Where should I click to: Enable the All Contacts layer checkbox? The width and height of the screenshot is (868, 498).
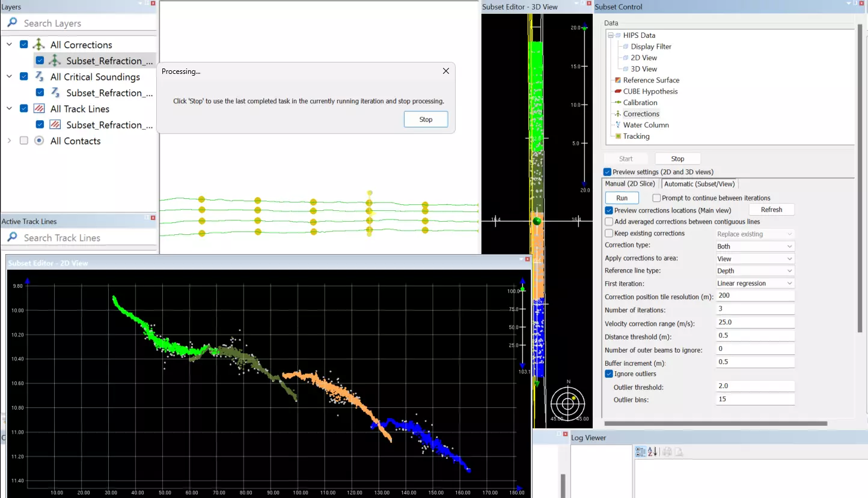pyautogui.click(x=24, y=141)
